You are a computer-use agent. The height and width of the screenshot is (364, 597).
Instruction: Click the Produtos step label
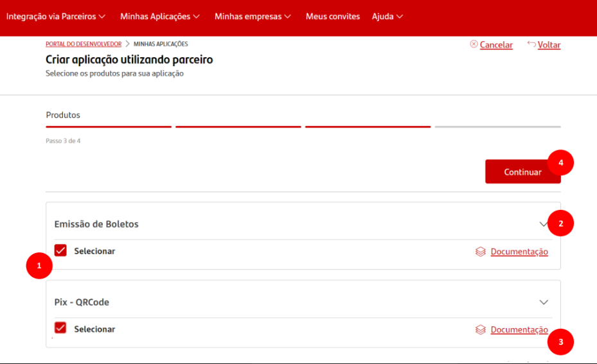(x=63, y=115)
